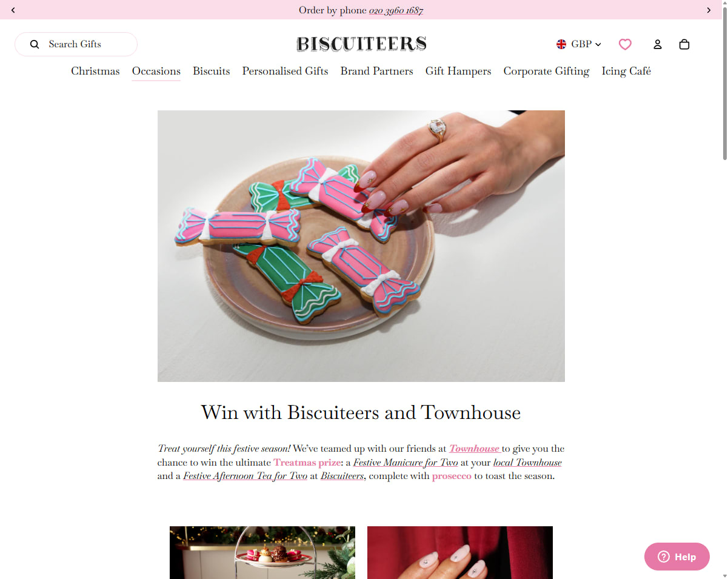Viewport: 728px width, 579px height.
Task: Open the Icing Café menu
Action: click(x=626, y=71)
